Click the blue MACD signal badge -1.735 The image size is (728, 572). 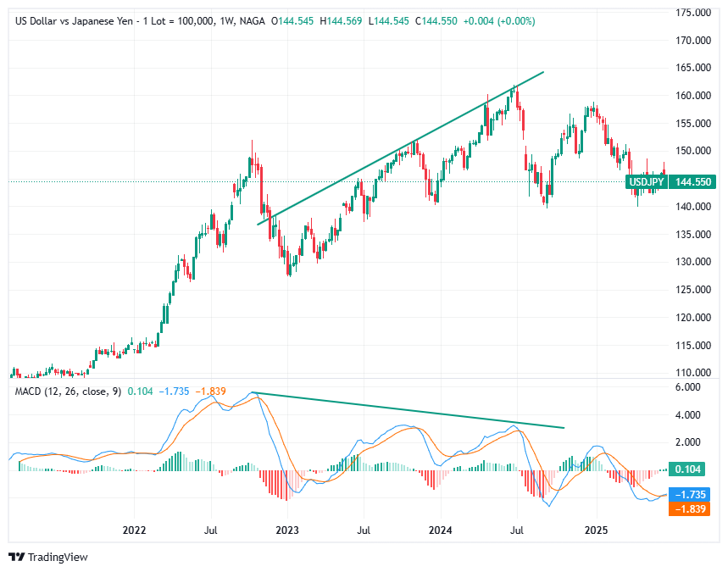pyautogui.click(x=688, y=495)
